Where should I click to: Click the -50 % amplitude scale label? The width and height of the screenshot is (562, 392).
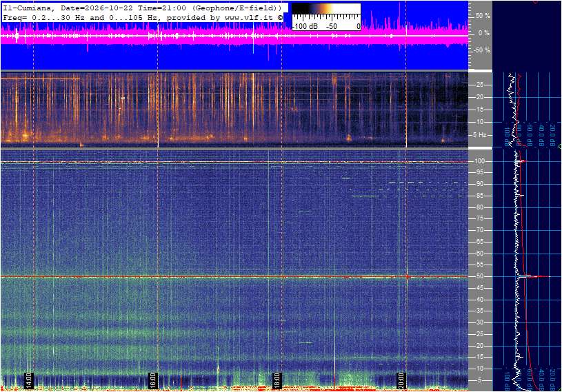481,50
